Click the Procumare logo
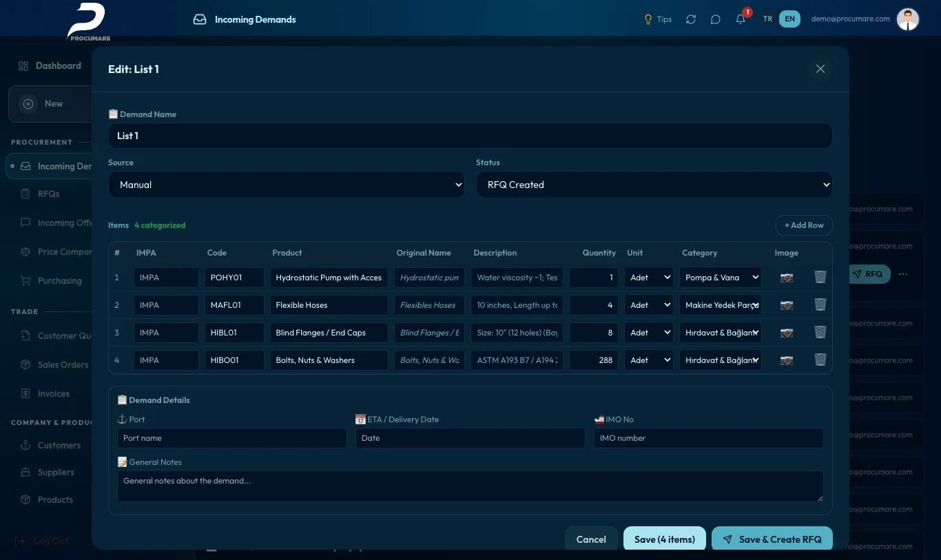Viewport: 941px width, 560px height. click(x=87, y=21)
